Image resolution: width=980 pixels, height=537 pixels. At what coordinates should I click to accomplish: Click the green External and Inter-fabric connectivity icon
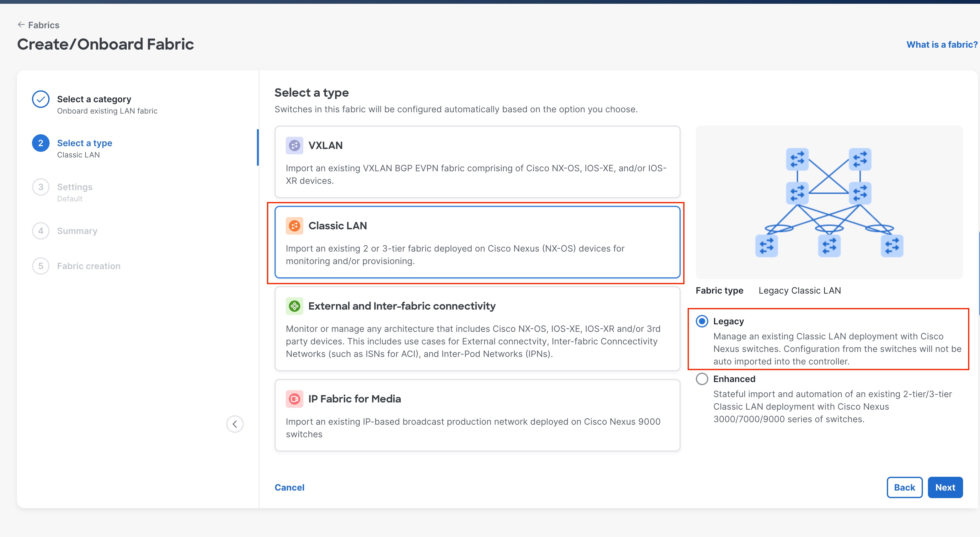(x=294, y=306)
